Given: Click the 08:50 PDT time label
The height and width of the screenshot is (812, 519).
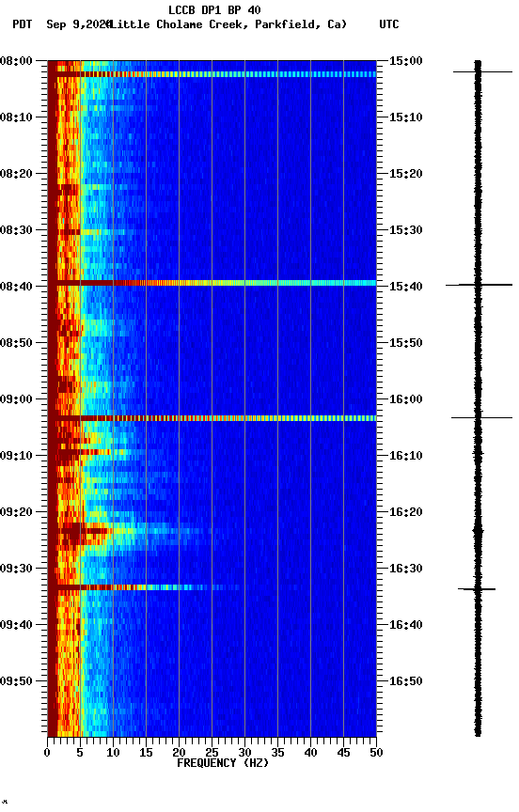Looking at the screenshot, I should click(16, 343).
